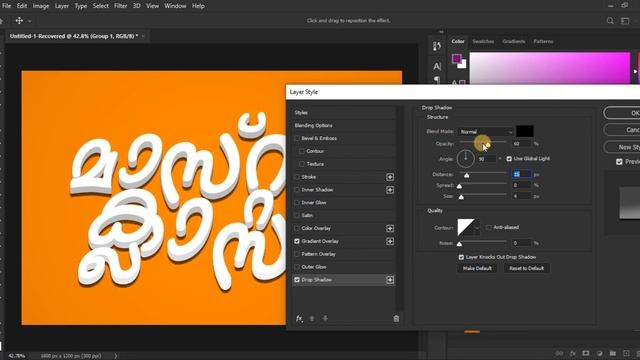The width and height of the screenshot is (640, 360).
Task: Open the fx effects menu in Layer Style
Action: 299,318
